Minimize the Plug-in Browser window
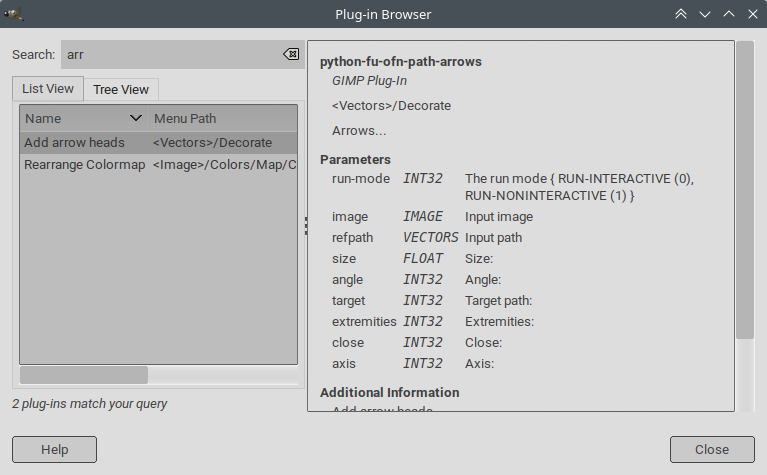Screen dimensions: 767x475 [x=705, y=14]
